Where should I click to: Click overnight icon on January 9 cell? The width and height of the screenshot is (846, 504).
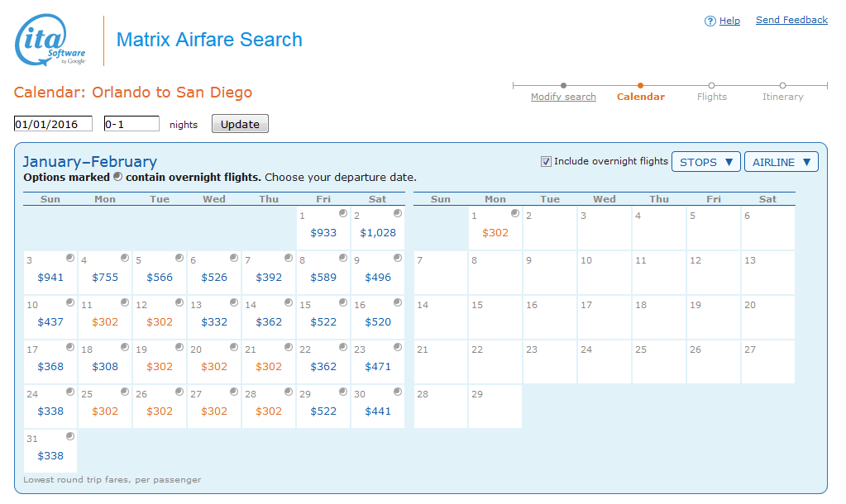tap(398, 258)
